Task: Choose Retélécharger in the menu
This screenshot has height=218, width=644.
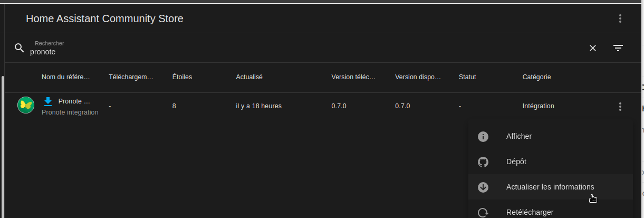Action: (530, 212)
